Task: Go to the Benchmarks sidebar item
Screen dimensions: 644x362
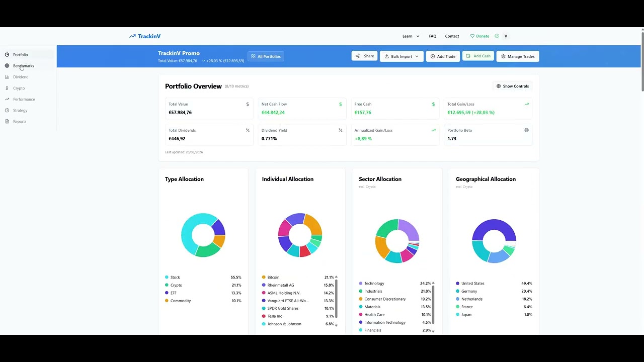Action: [23, 66]
